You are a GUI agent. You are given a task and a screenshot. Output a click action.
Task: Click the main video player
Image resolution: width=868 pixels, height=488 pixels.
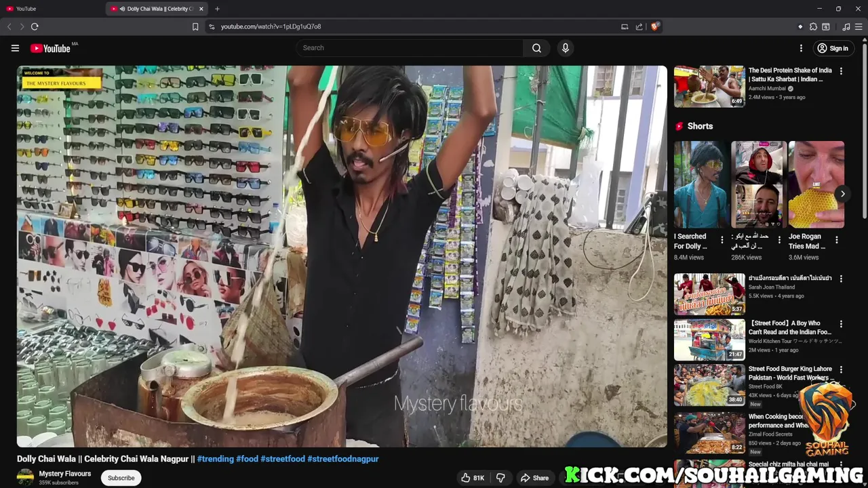pyautogui.click(x=342, y=256)
